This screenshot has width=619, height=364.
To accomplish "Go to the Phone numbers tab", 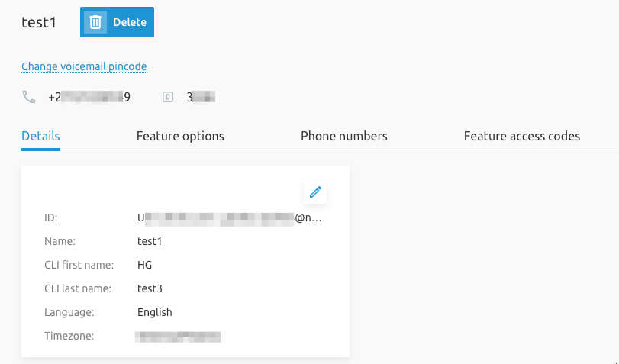I will pos(343,137).
